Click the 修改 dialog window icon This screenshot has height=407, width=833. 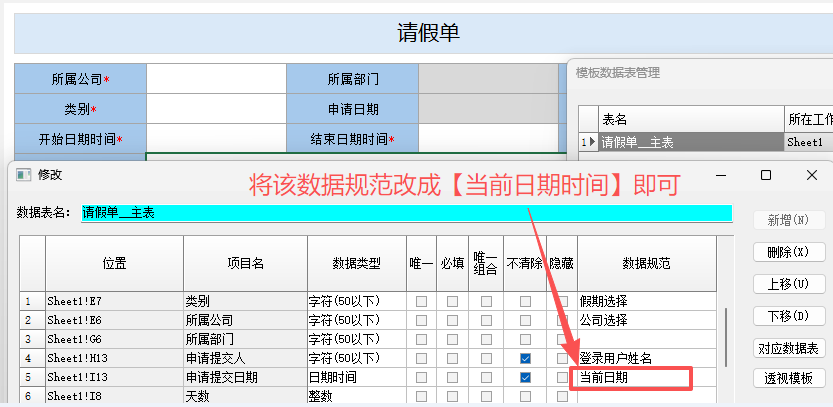tap(24, 175)
